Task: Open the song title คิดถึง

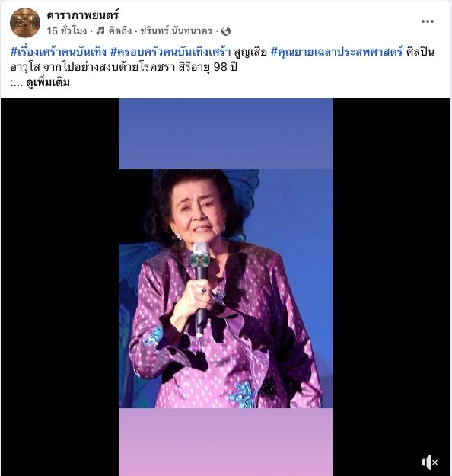Action: tap(120, 31)
